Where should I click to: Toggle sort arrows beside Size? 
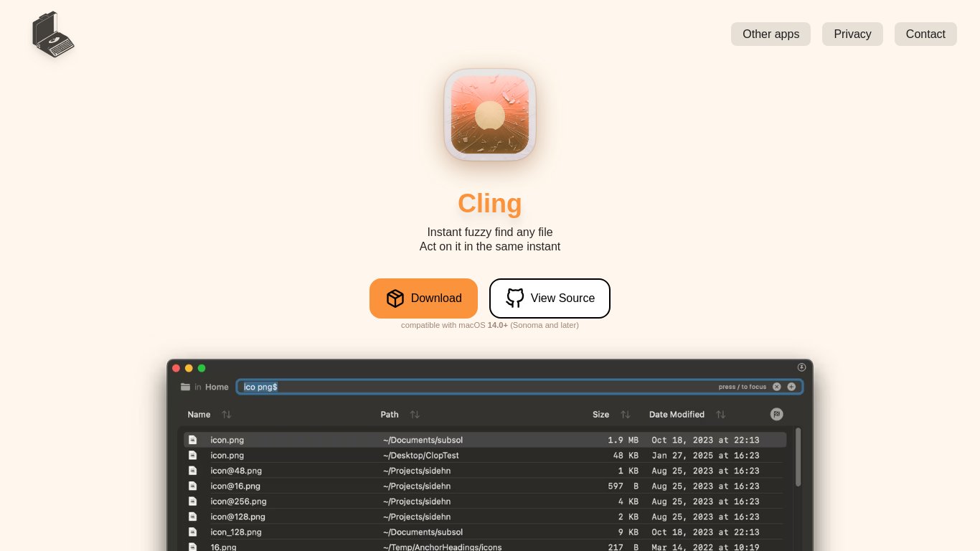(x=626, y=415)
